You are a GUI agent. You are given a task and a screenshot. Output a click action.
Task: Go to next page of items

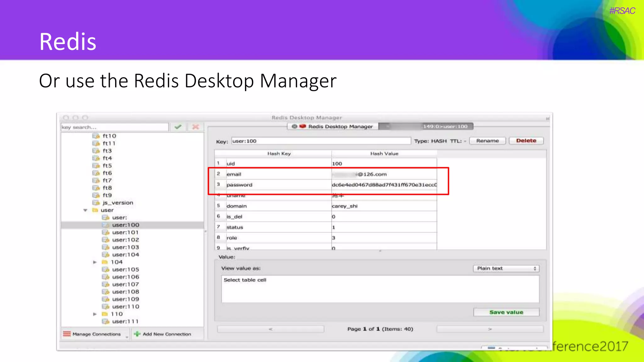[490, 329]
